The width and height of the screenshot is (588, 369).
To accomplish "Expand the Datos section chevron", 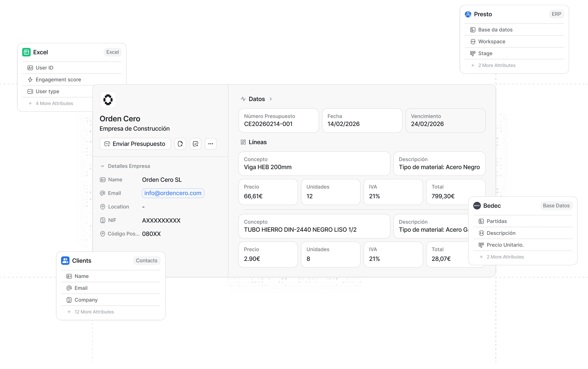I will pyautogui.click(x=271, y=99).
